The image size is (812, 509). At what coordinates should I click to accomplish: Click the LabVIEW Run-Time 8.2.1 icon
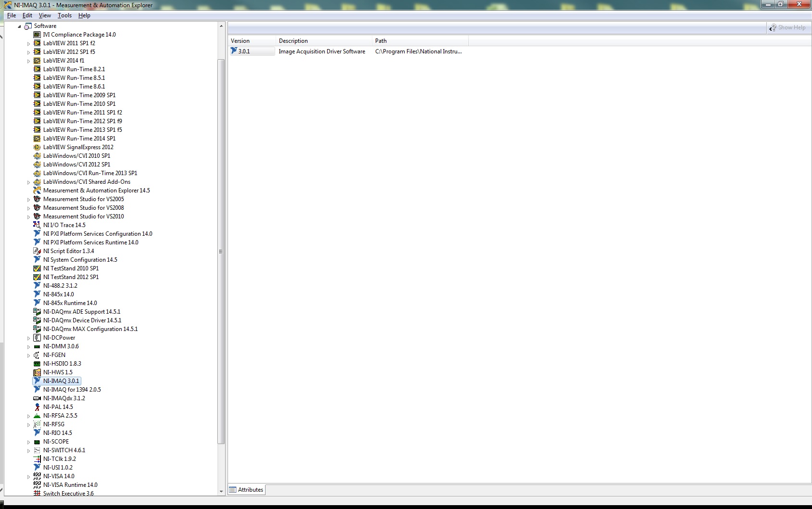(37, 69)
